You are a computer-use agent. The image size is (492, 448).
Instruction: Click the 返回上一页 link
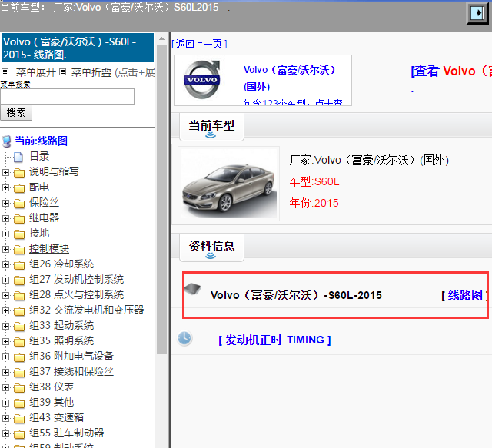pos(199,44)
